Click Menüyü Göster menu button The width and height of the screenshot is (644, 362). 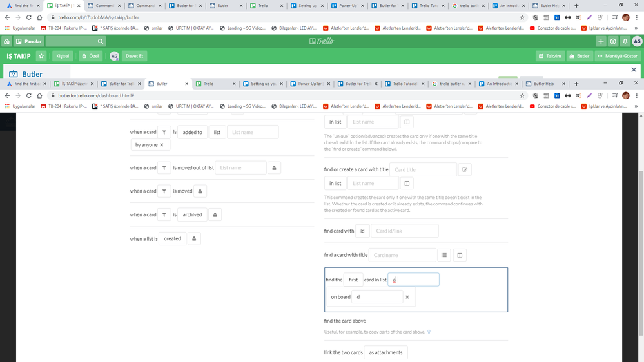pos(618,56)
